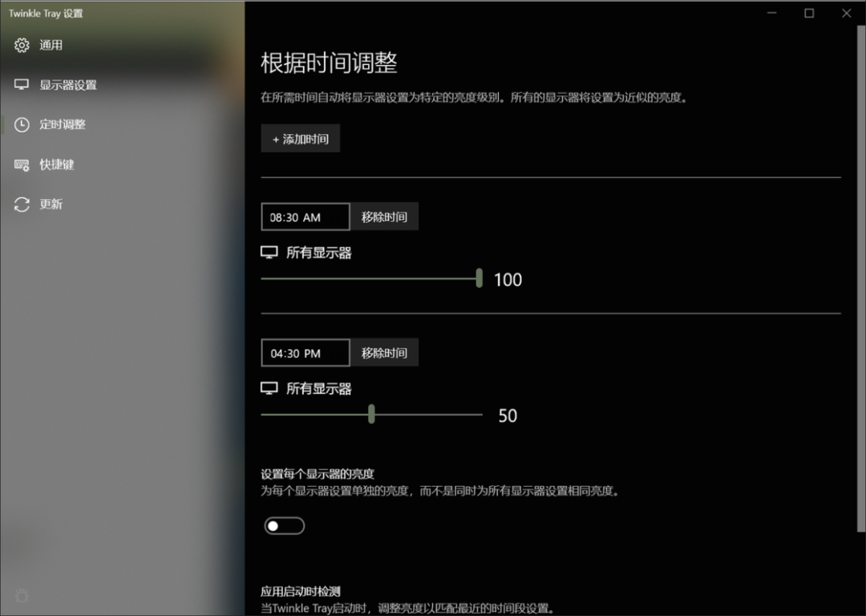Select the clock icon for 定时调整
The height and width of the screenshot is (616, 866).
pyautogui.click(x=22, y=124)
